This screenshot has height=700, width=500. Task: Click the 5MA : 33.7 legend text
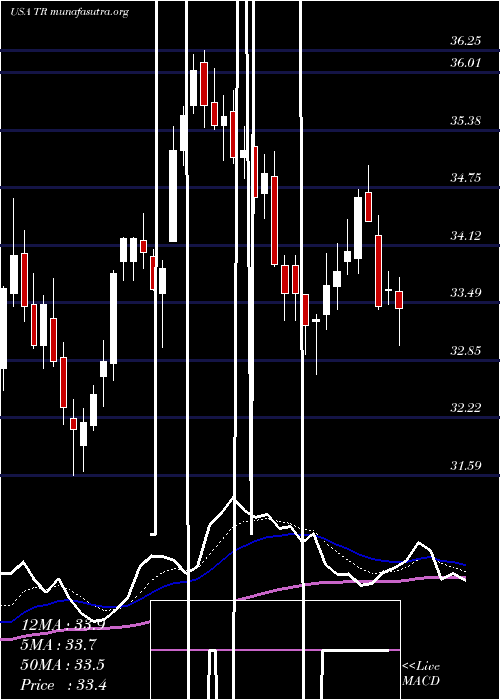coord(58,645)
